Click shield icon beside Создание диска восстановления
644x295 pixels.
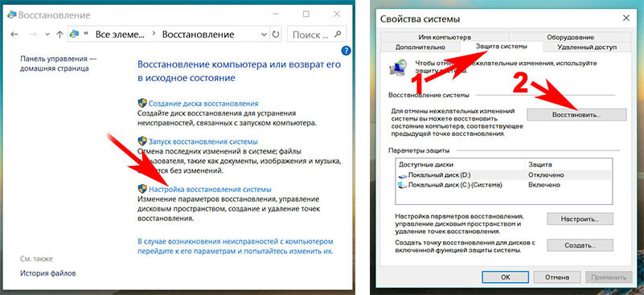(142, 103)
